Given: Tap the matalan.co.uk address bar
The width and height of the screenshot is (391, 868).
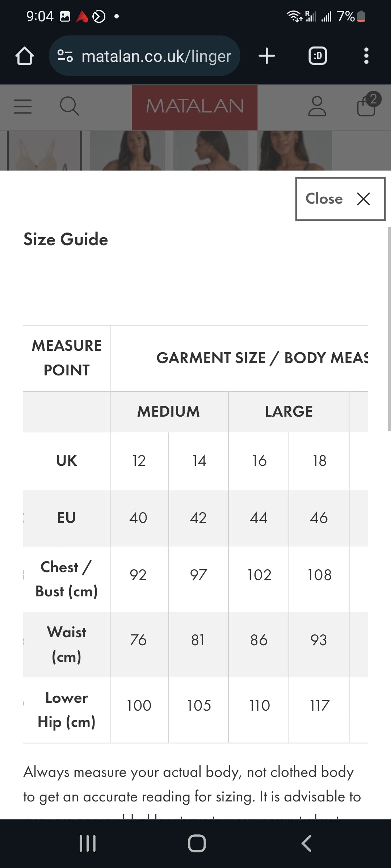Looking at the screenshot, I should (144, 56).
